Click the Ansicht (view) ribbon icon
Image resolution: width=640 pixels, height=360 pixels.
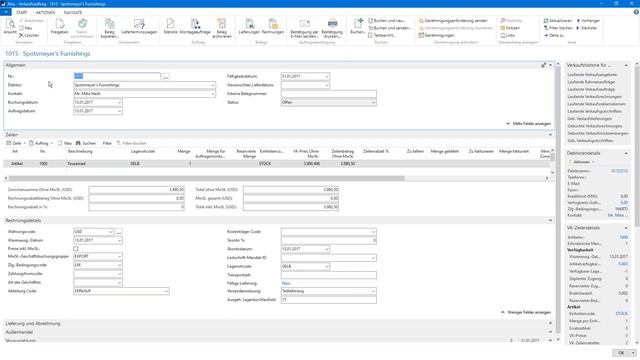pyautogui.click(x=10, y=27)
